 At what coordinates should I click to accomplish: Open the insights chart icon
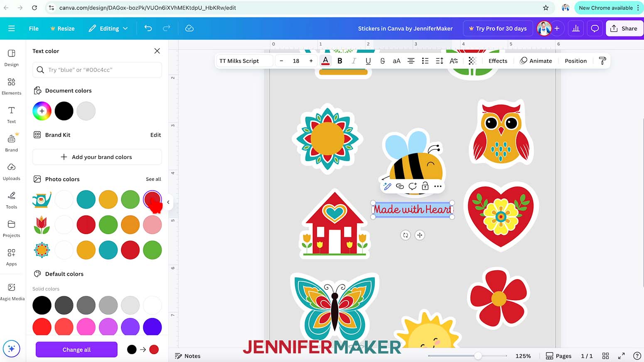(576, 28)
